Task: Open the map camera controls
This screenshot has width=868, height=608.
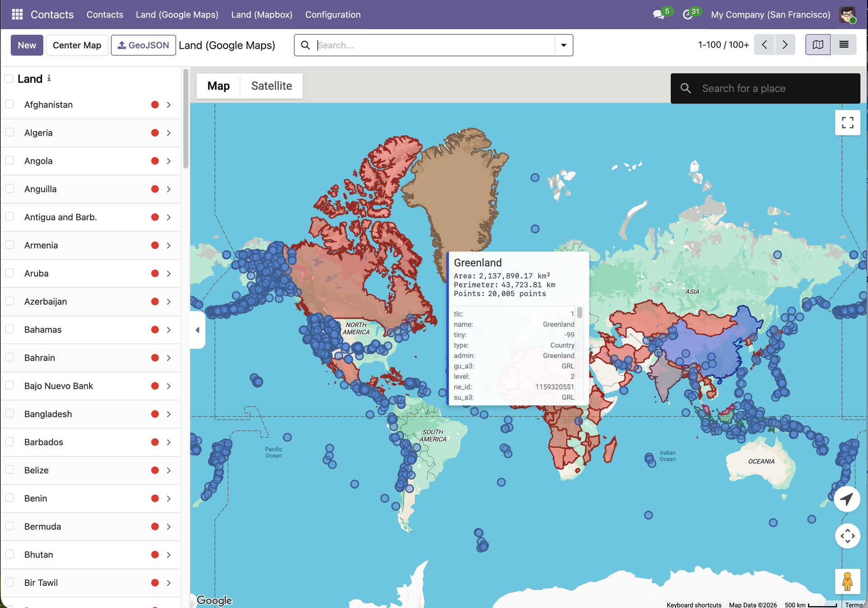Action: click(848, 536)
